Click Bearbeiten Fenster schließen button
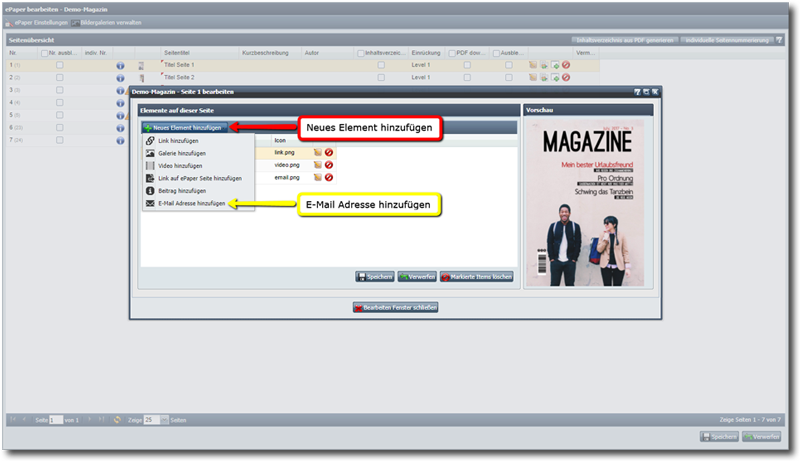800x461 pixels. pos(395,308)
